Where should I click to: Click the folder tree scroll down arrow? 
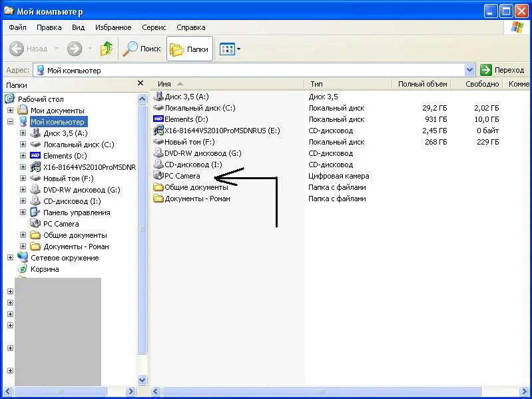[142, 380]
